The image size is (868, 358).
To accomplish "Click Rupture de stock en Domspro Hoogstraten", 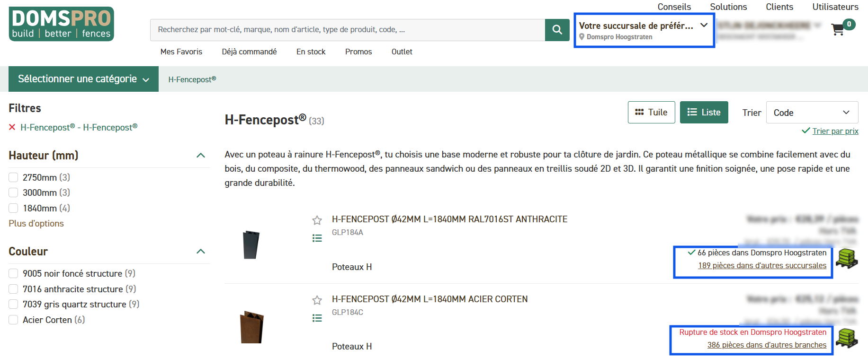I will pos(753,332).
